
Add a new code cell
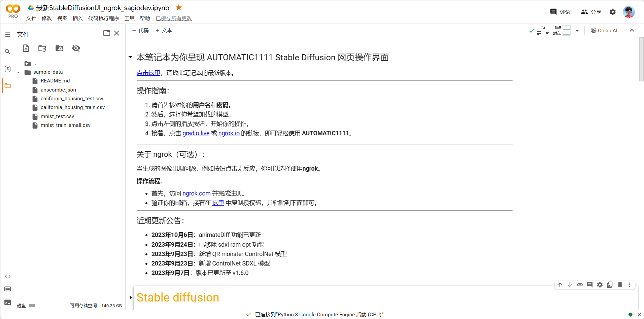pyautogui.click(x=140, y=30)
